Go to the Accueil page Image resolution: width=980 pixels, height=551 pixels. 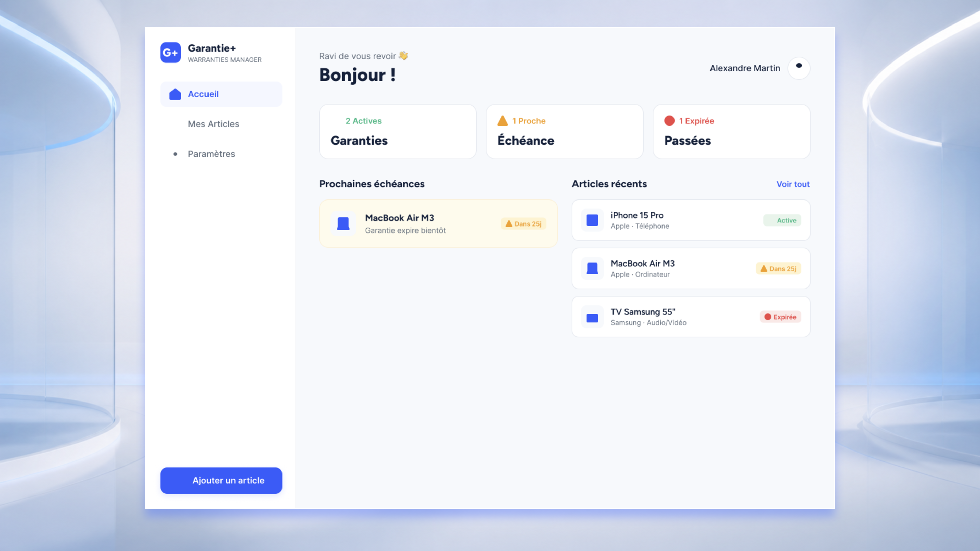(x=221, y=94)
